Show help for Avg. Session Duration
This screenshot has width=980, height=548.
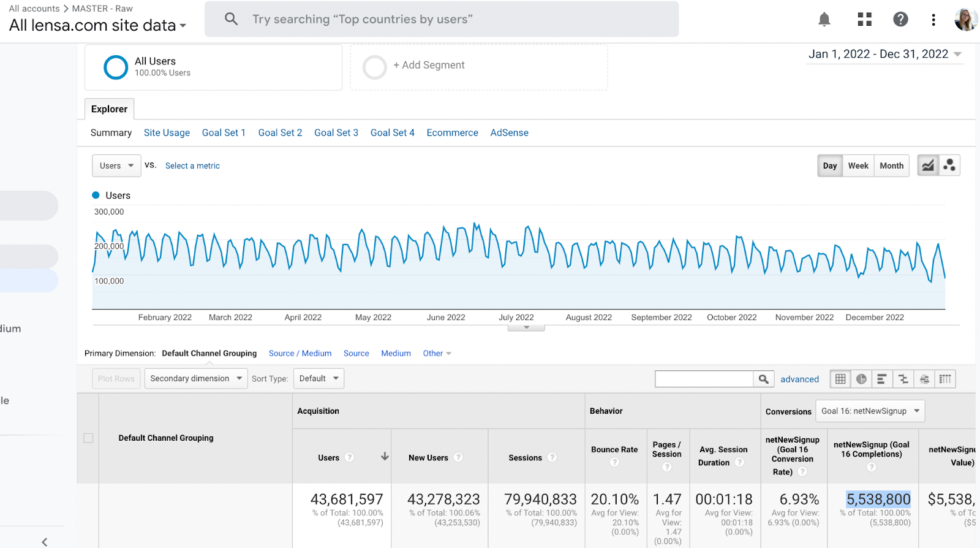(739, 462)
